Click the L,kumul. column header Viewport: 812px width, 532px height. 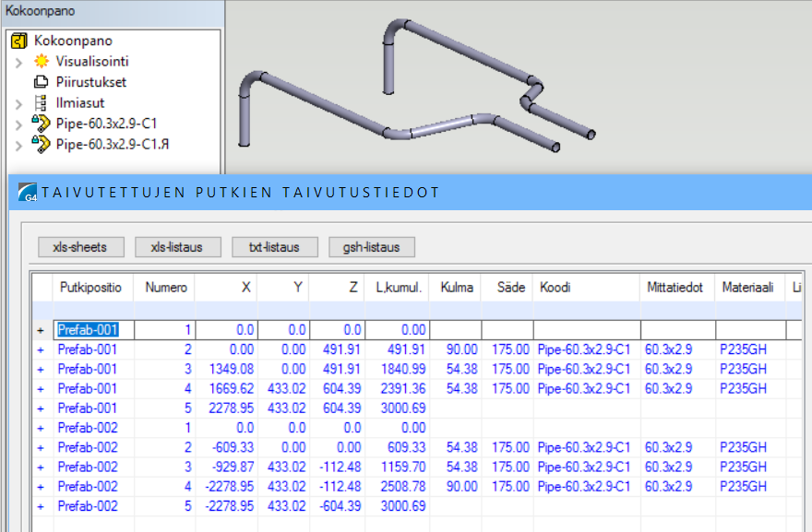point(400,288)
